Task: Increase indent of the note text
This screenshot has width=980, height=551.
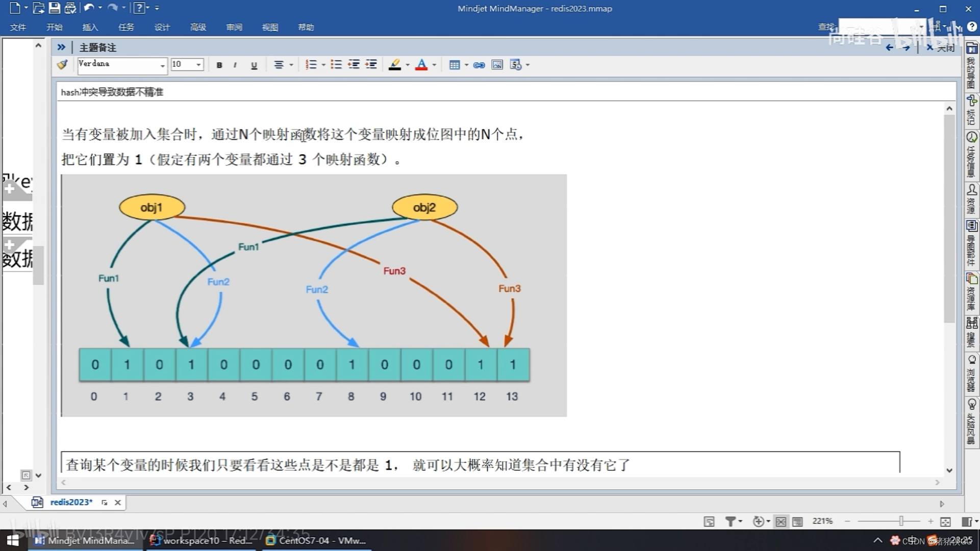Action: [x=371, y=65]
